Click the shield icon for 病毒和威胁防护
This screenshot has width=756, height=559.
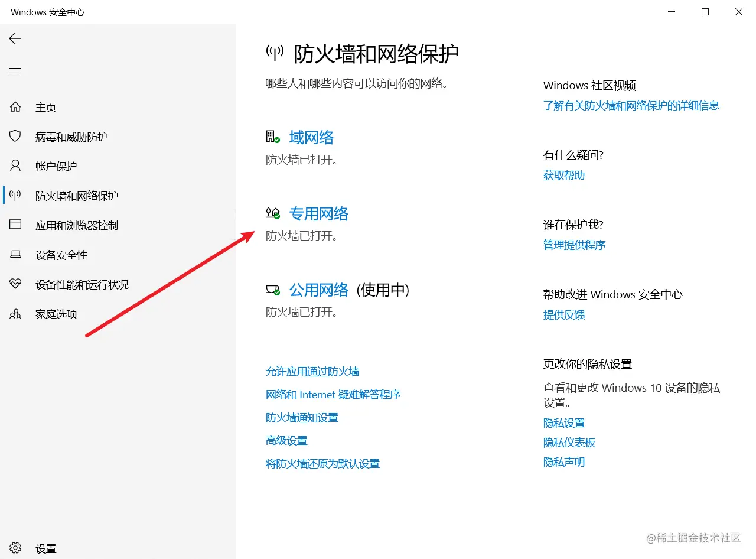coord(15,136)
